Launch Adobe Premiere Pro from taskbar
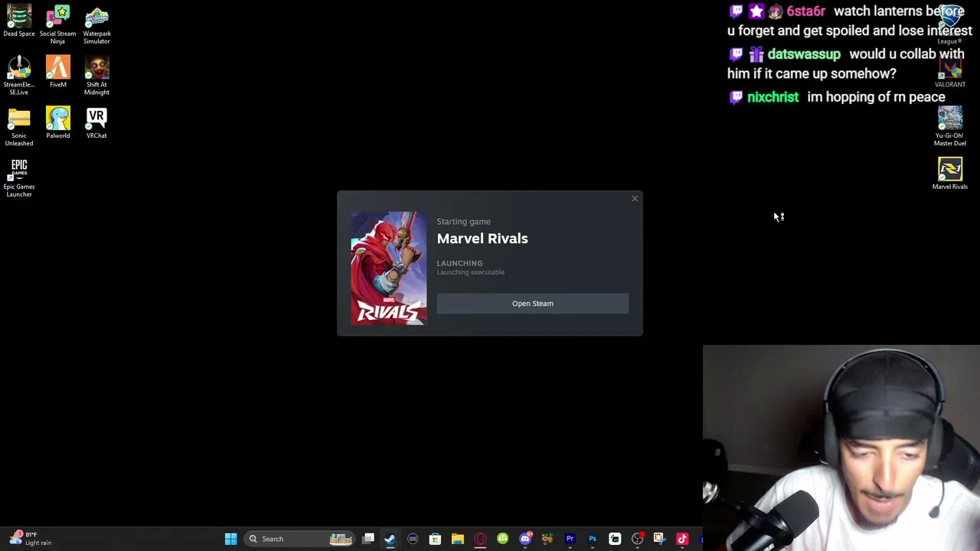This screenshot has height=551, width=980. [570, 539]
